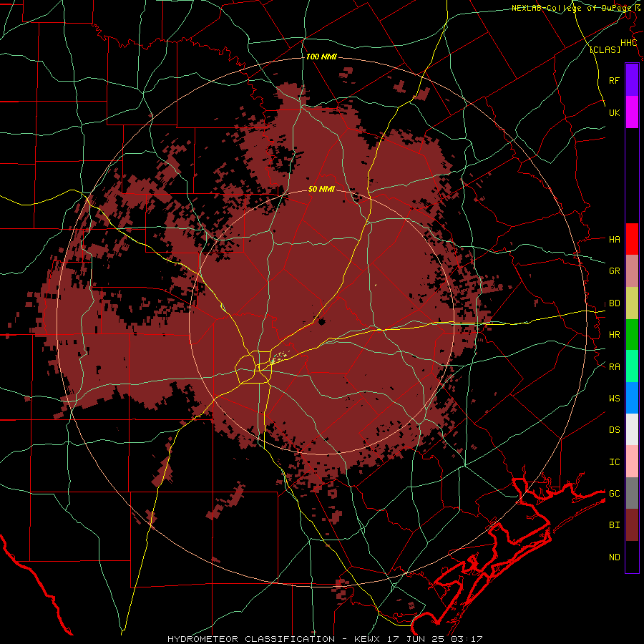644x644 pixels.
Task: Click the HA red legend swatch
Action: (632, 239)
